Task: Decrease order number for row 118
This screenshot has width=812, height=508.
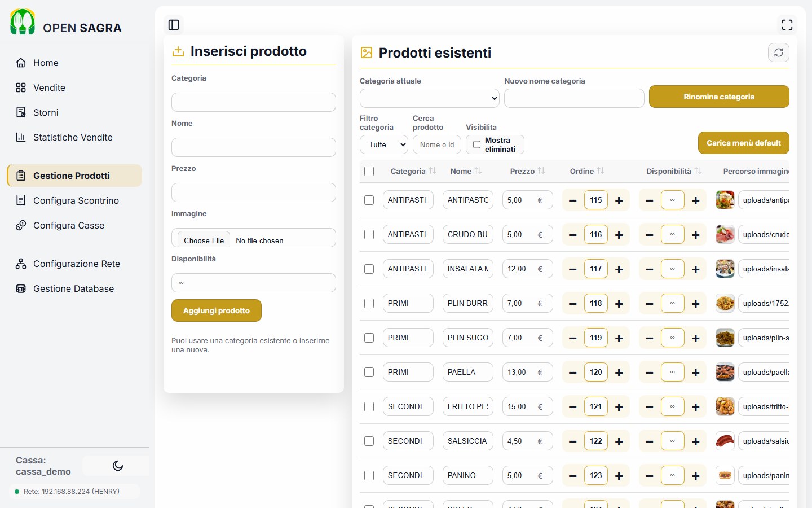Action: point(573,304)
